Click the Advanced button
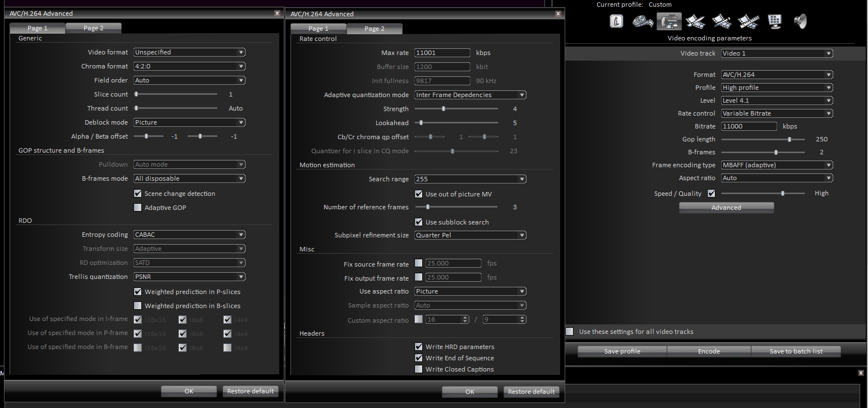868x408 pixels. (726, 208)
